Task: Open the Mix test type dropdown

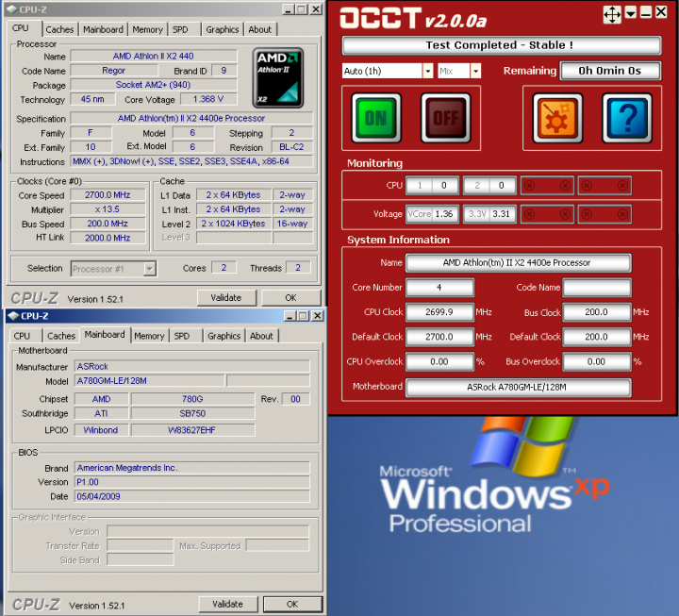Action: pyautogui.click(x=475, y=71)
